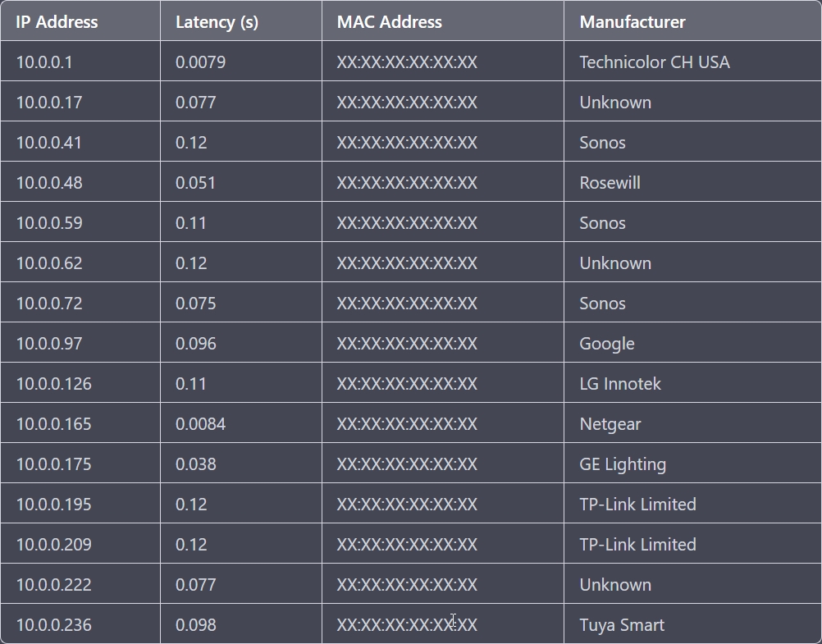
Task: Click the Google manufacturer cell
Action: coord(606,344)
